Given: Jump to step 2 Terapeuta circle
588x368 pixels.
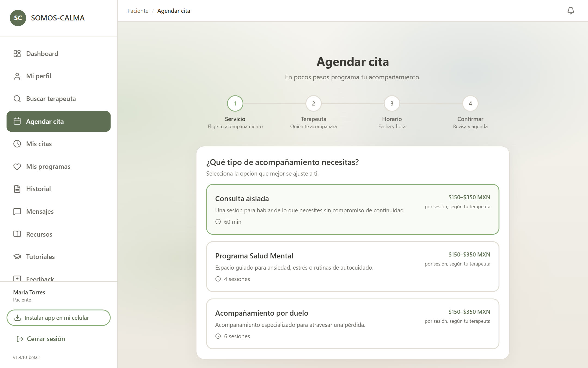Looking at the screenshot, I should point(314,104).
